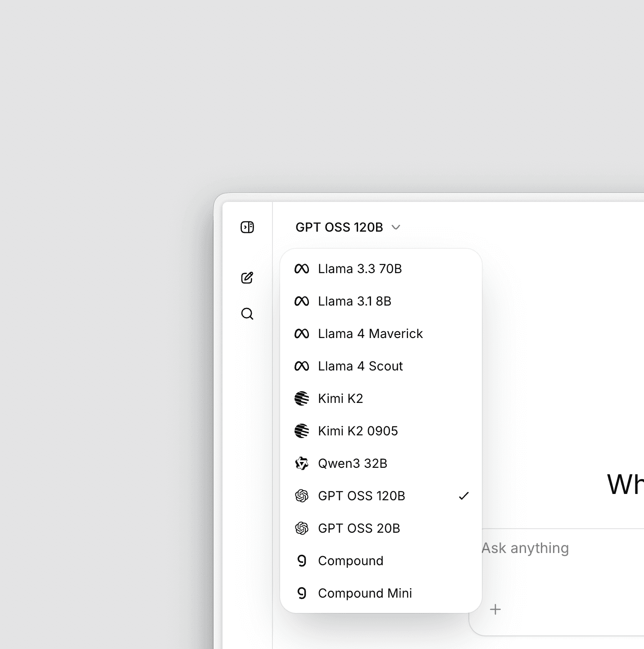The image size is (644, 649).
Task: Click the OpenAI logo beside GPT OSS 20B
Action: pos(301,529)
